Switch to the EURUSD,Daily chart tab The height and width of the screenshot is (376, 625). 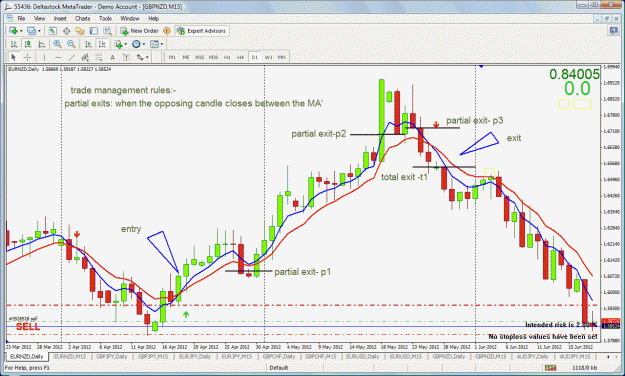(x=363, y=356)
